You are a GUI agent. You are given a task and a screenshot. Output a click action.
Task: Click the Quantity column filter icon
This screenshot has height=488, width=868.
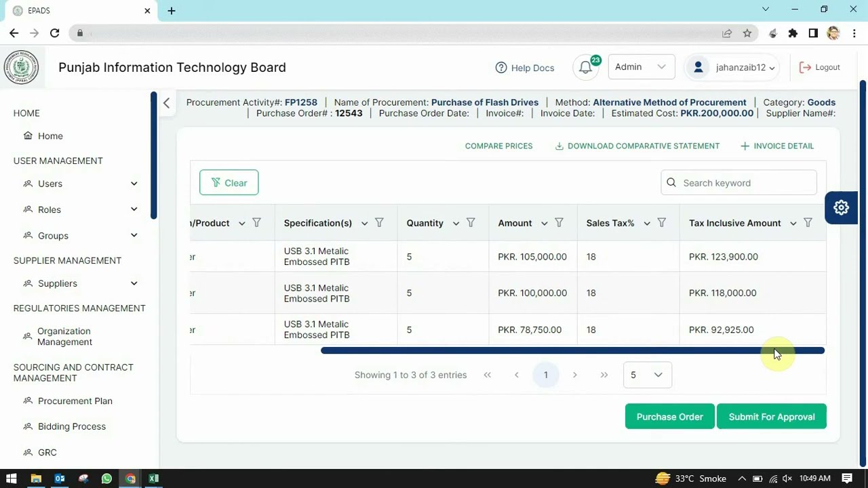[x=471, y=223]
